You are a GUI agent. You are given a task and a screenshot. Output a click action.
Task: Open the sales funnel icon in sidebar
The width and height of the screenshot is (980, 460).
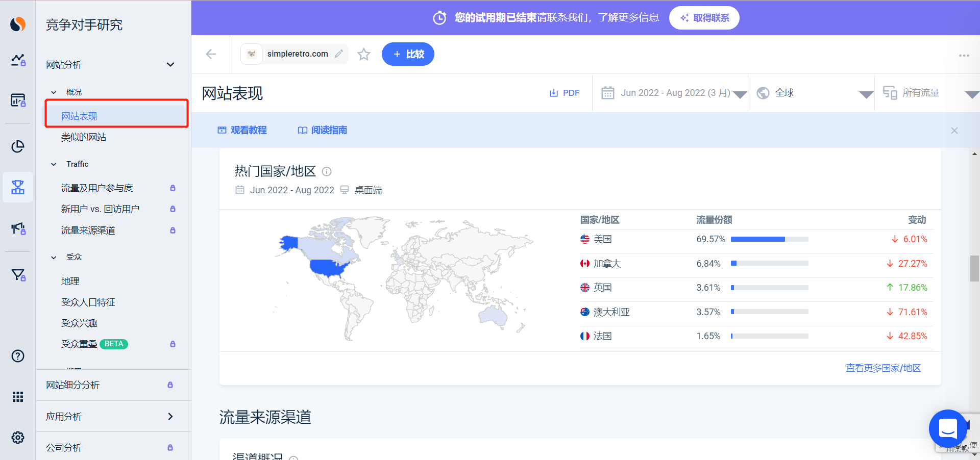pos(17,275)
